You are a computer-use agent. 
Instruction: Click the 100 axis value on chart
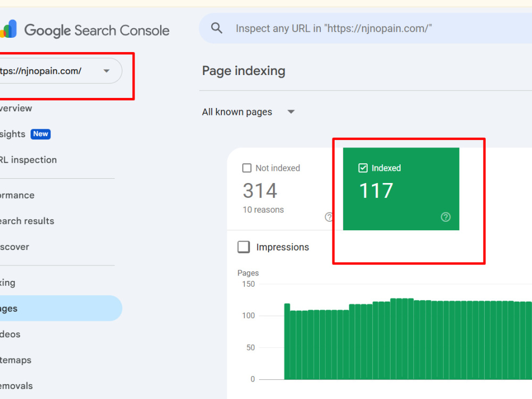[248, 315]
